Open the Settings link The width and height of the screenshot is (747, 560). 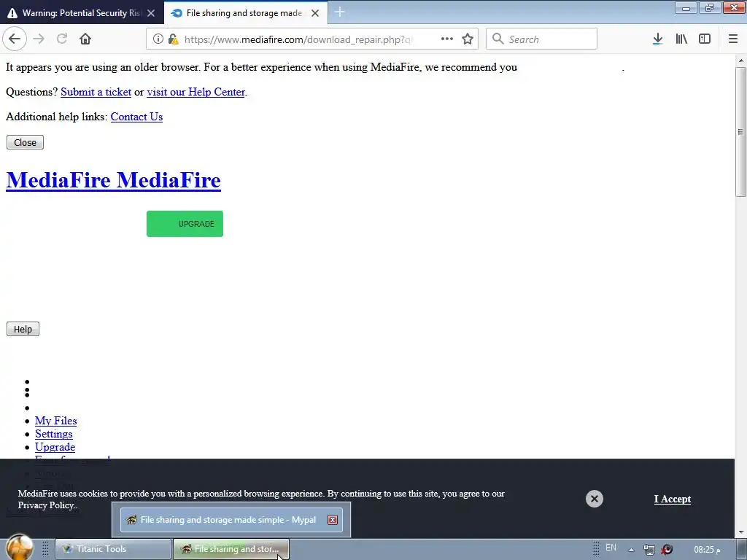tap(54, 434)
